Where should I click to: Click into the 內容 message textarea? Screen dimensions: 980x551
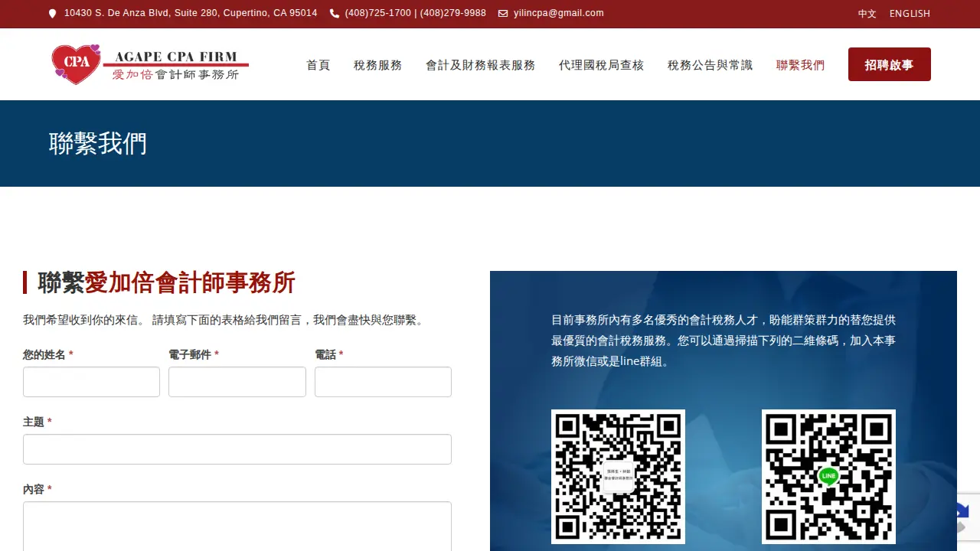(237, 527)
